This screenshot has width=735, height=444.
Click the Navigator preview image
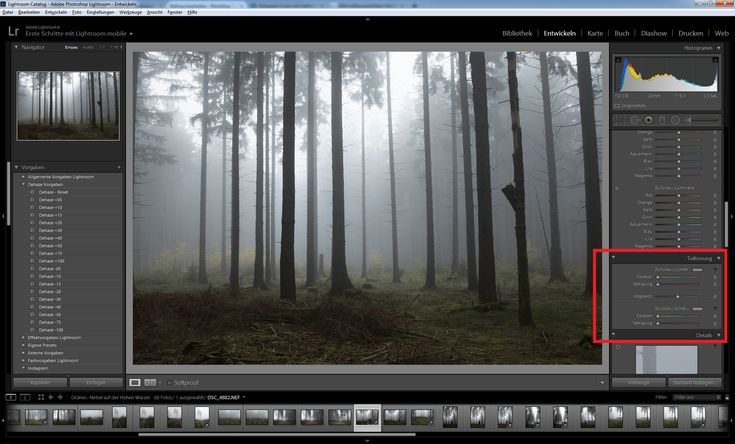(68, 105)
